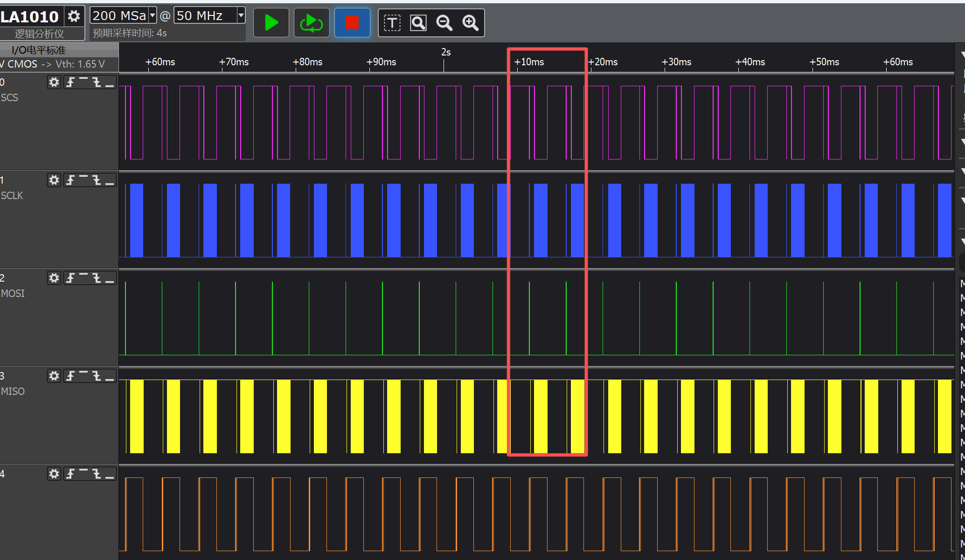Click the SCS channel name label

coord(9,98)
